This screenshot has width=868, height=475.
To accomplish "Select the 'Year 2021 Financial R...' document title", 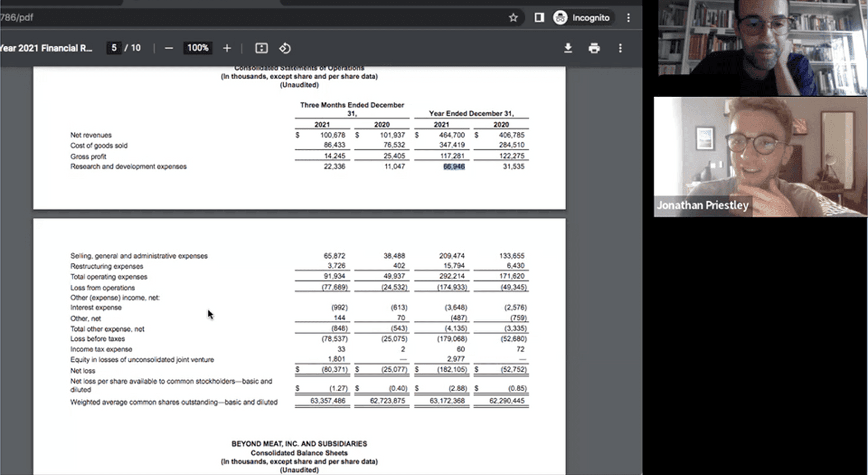I will pyautogui.click(x=47, y=48).
